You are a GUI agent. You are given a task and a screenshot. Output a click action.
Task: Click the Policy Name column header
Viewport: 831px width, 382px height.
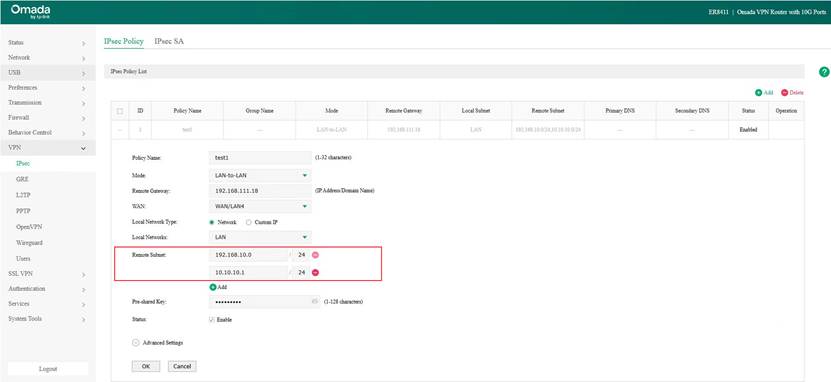point(187,111)
